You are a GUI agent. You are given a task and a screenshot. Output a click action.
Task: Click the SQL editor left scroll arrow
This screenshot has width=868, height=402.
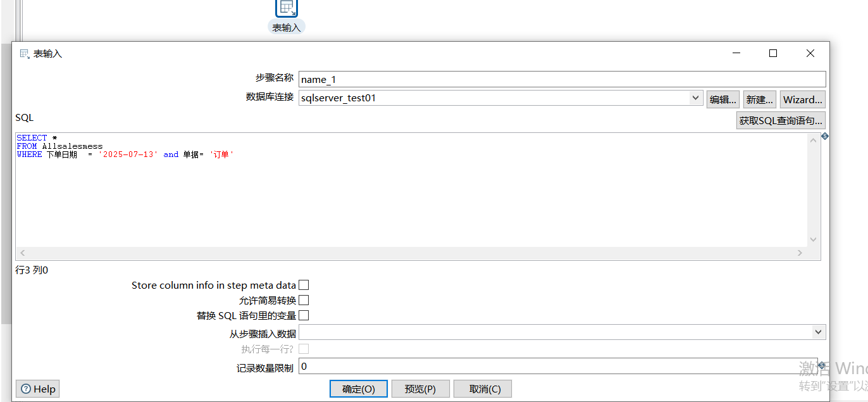23,253
